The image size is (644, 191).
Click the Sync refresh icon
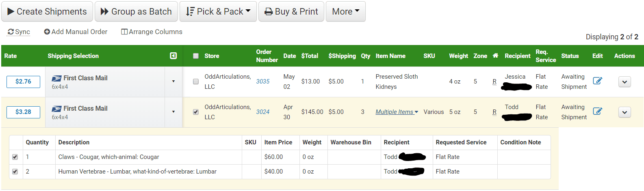pos(11,32)
